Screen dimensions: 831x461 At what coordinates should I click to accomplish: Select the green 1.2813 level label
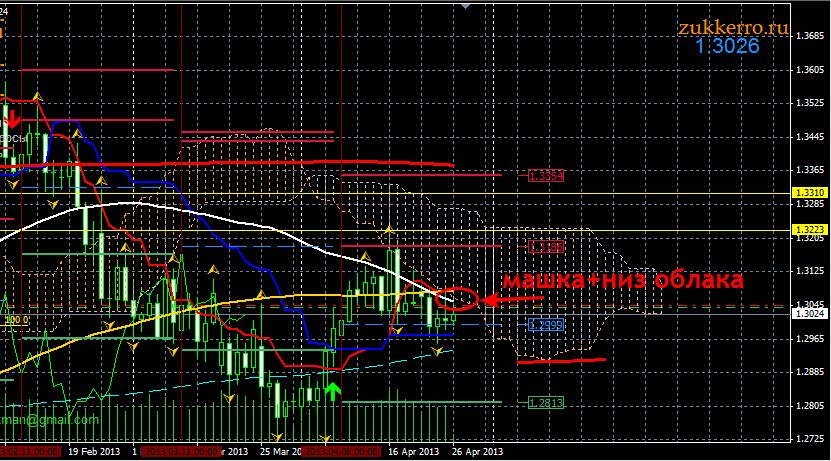pos(546,403)
